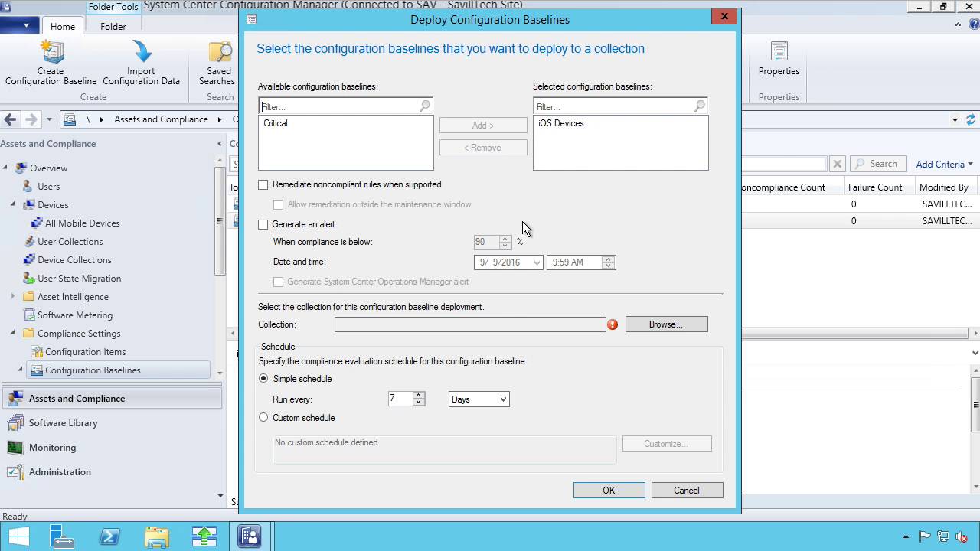Image resolution: width=980 pixels, height=551 pixels.
Task: Adjust the Run every value stepper
Action: [418, 399]
